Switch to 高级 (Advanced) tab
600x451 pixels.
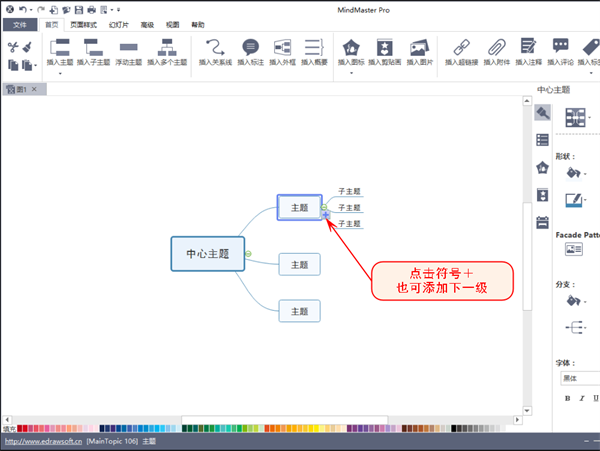click(147, 25)
